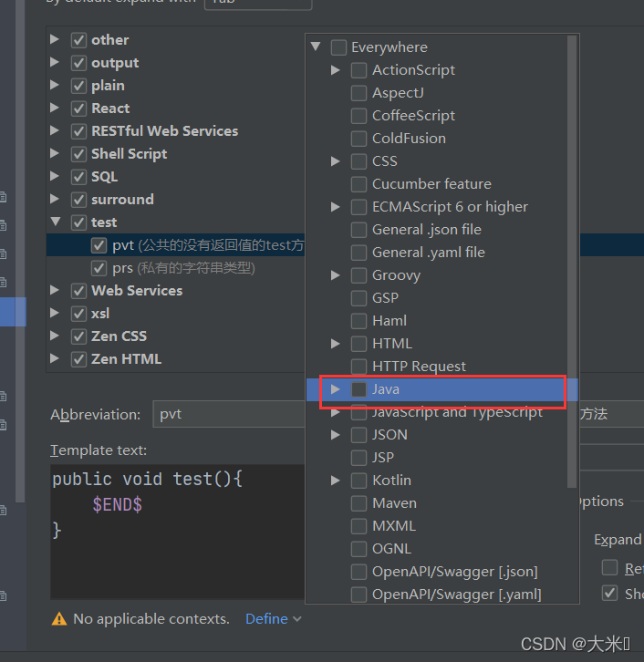Click the warning icon beside No applicable contexts
The height and width of the screenshot is (662, 644).
click(x=59, y=619)
